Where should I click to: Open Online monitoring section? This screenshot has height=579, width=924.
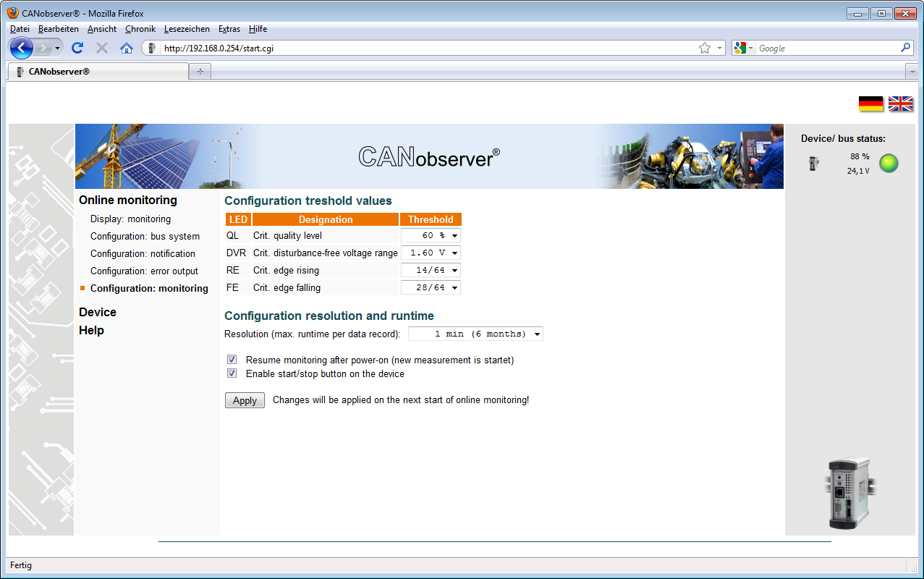[128, 200]
